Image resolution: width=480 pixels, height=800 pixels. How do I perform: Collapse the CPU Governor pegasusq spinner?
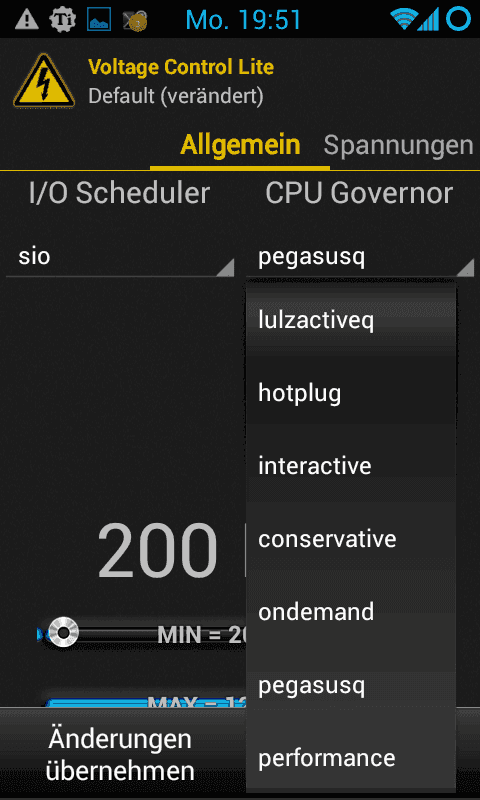(360, 258)
